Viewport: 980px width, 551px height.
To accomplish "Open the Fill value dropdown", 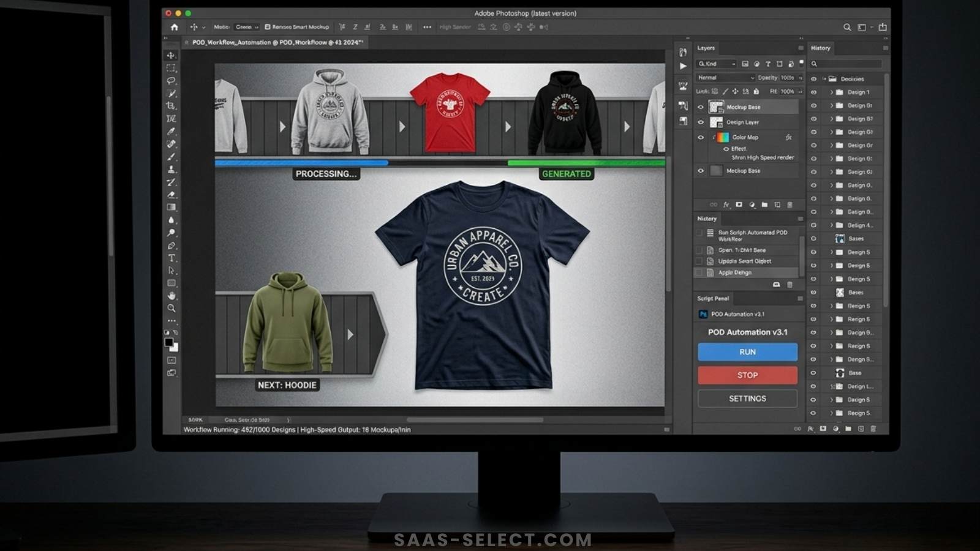I will click(799, 91).
